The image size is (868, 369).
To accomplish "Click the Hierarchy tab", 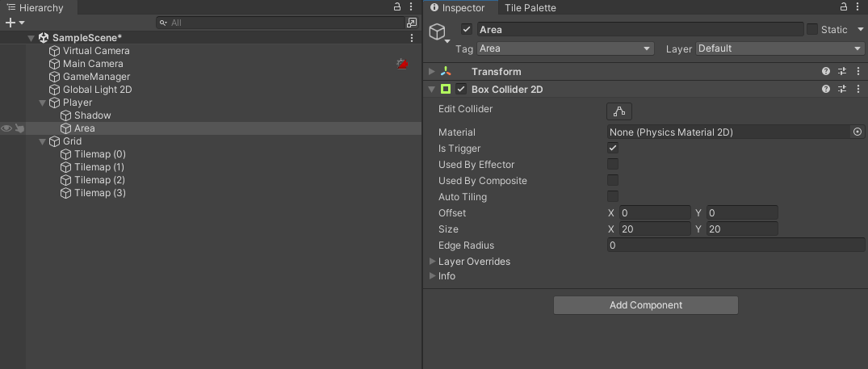I will [x=38, y=8].
